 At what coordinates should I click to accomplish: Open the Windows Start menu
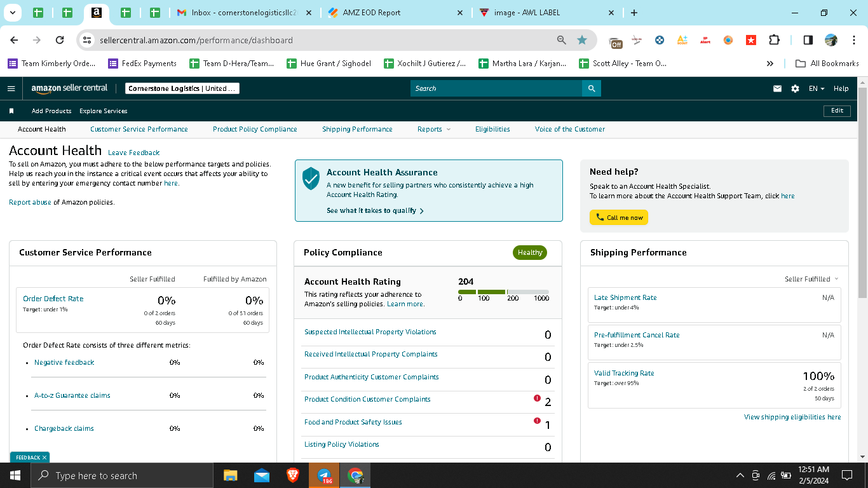[x=15, y=475]
